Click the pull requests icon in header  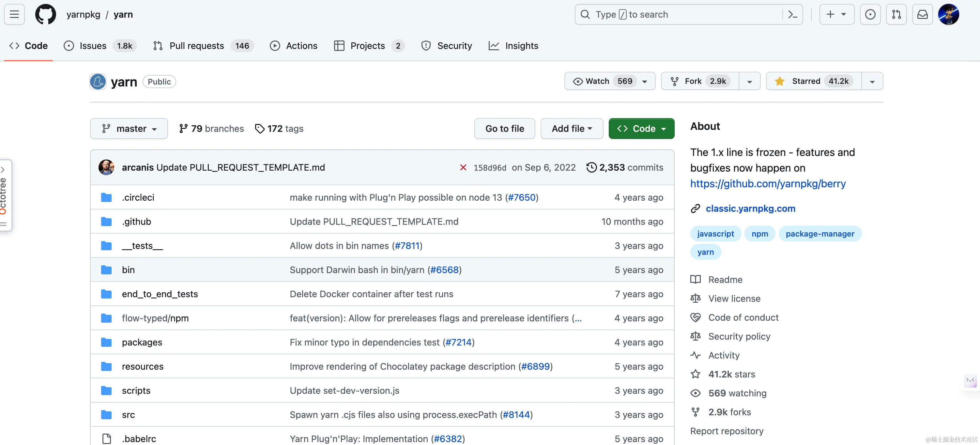tap(896, 14)
